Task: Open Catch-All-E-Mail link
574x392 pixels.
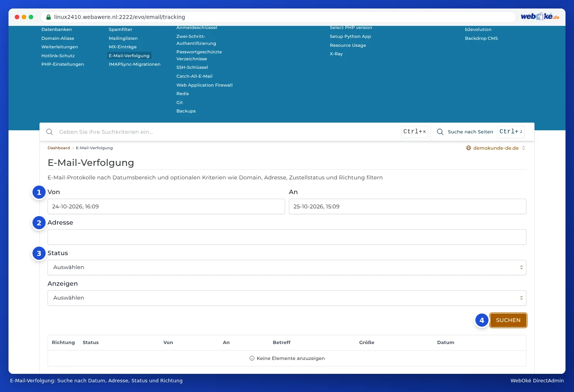Action: coord(195,76)
